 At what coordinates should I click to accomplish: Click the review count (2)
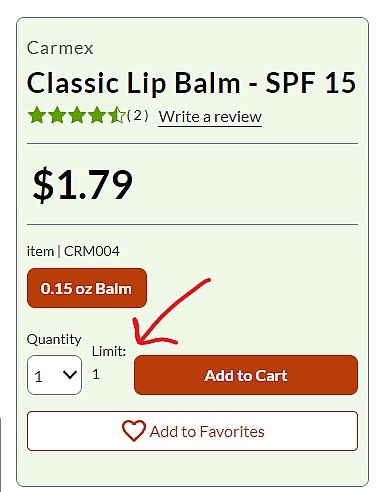(x=137, y=116)
